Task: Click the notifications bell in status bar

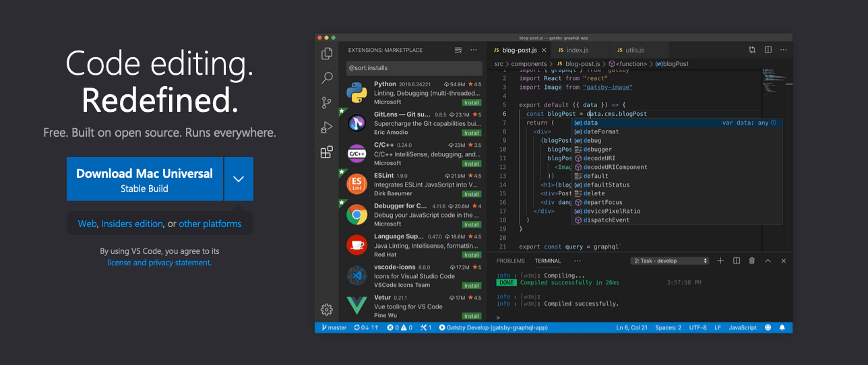Action: click(x=782, y=327)
